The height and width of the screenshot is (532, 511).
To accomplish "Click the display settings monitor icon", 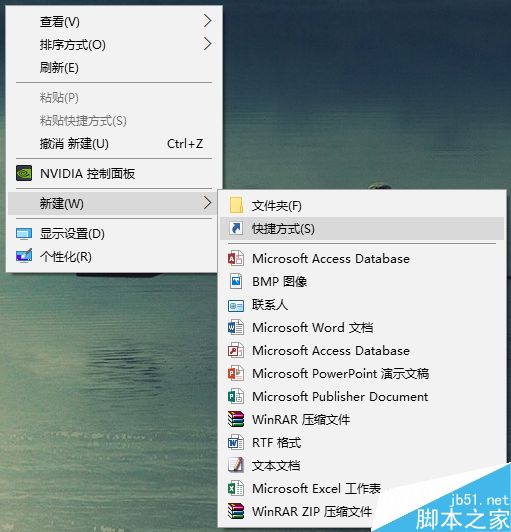I will (24, 234).
